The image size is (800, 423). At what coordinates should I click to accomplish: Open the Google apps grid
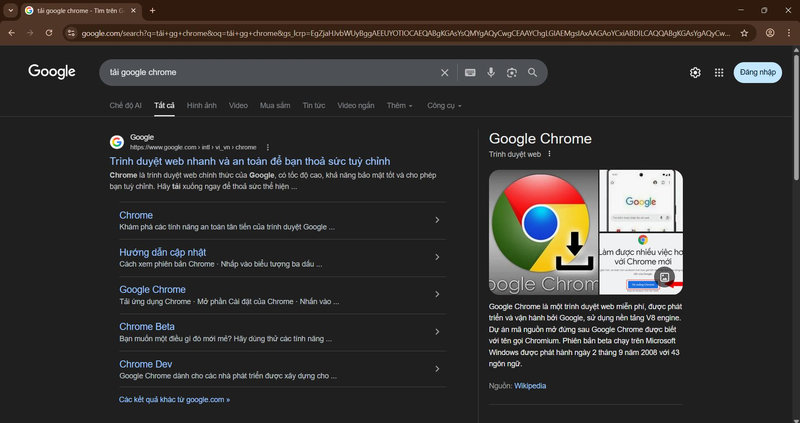(719, 72)
